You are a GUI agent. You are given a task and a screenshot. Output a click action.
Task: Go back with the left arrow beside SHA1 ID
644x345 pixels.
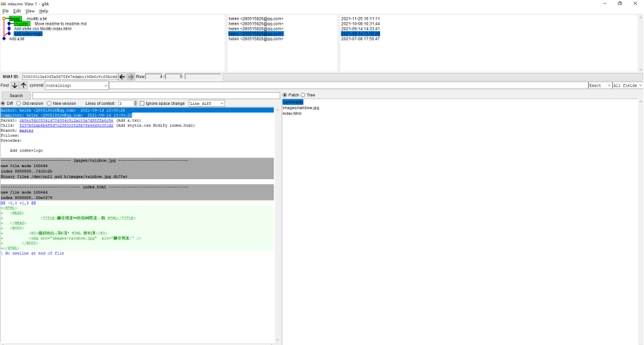[x=123, y=77]
